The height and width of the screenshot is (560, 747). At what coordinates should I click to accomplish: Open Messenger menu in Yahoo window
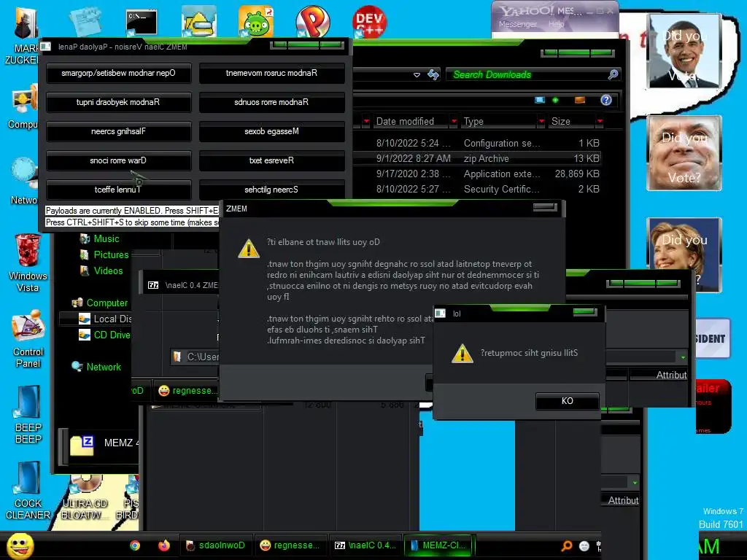(x=518, y=24)
